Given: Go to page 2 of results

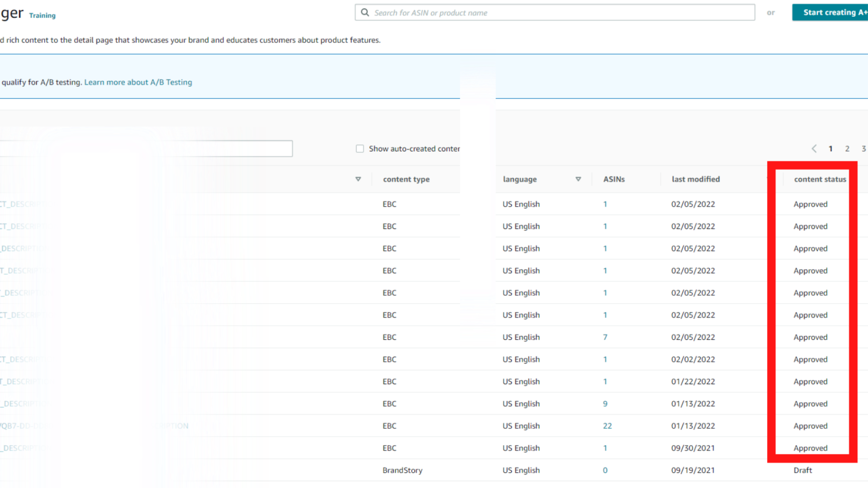Looking at the screenshot, I should (847, 149).
